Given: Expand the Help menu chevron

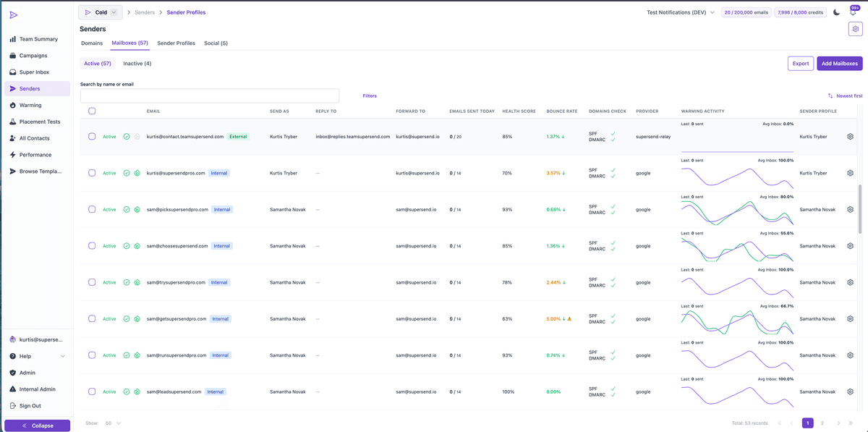Looking at the screenshot, I should point(61,356).
